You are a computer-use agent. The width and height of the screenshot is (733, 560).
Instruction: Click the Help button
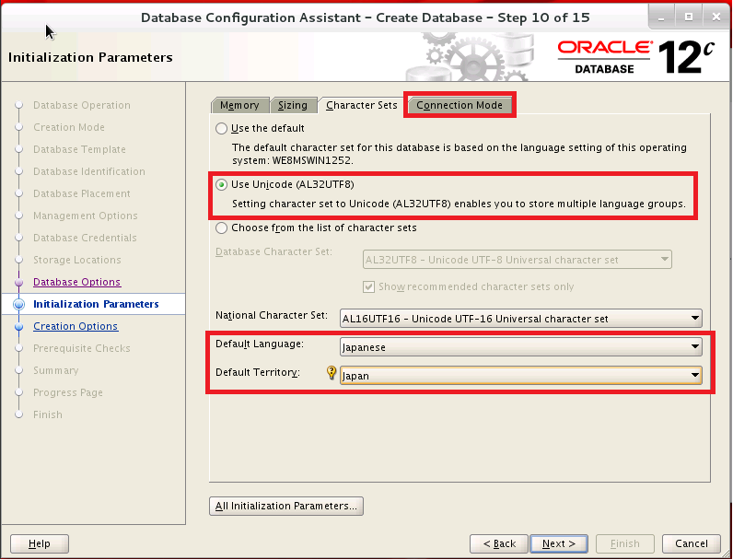click(x=40, y=543)
